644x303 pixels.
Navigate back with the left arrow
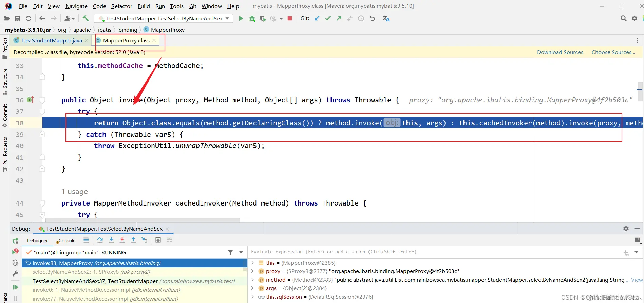pos(42,18)
